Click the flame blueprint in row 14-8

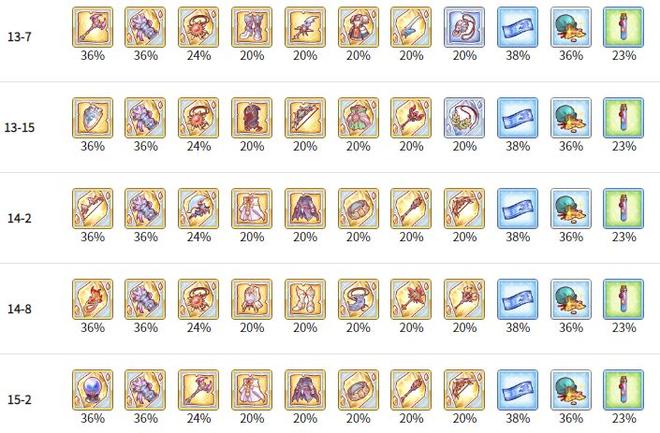point(93,299)
